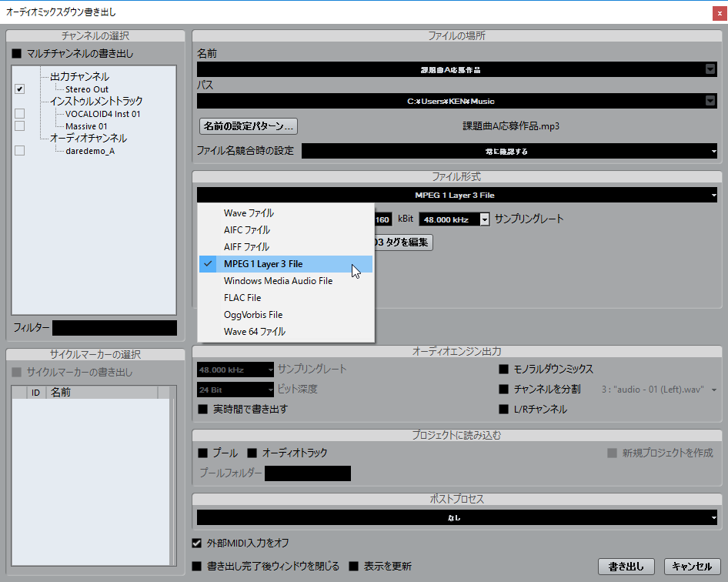Select インストゥルメントトラック tree node
The height and width of the screenshot is (582, 728).
point(96,102)
